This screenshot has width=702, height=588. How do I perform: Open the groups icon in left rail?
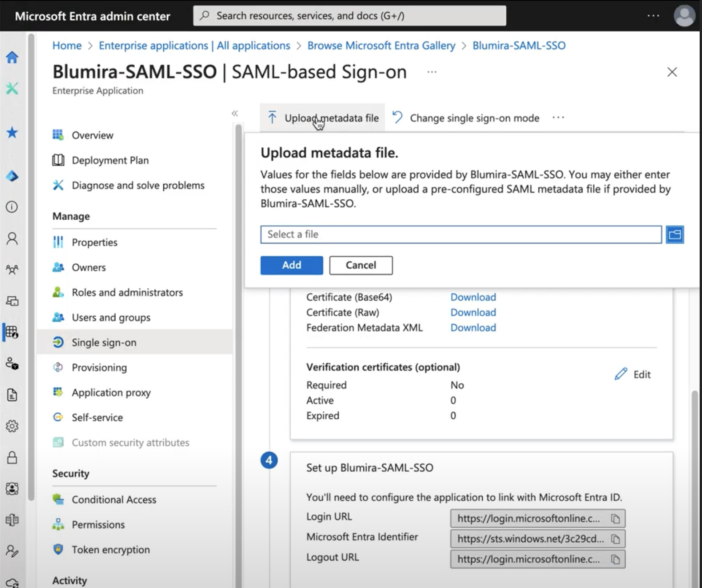[12, 269]
